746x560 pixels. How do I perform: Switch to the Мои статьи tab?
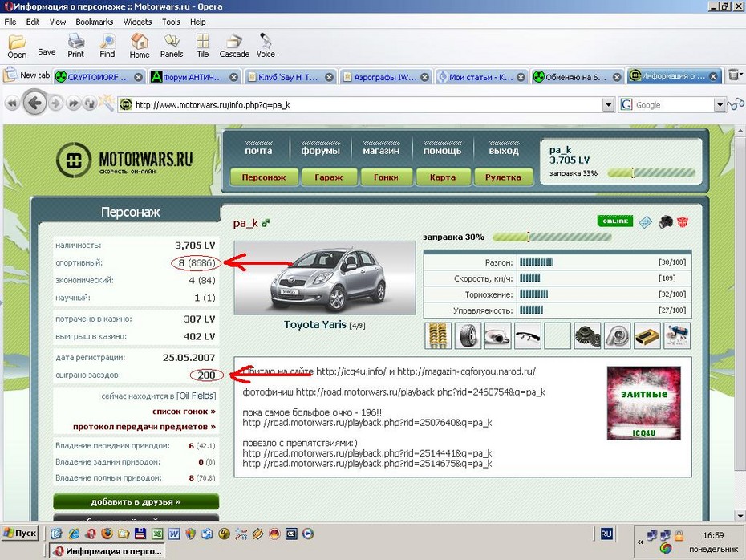pos(481,76)
